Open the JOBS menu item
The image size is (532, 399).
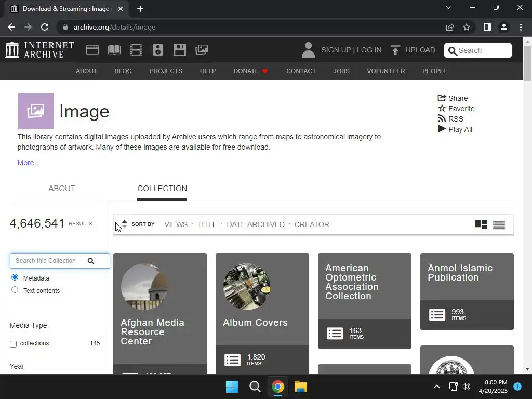coord(341,71)
